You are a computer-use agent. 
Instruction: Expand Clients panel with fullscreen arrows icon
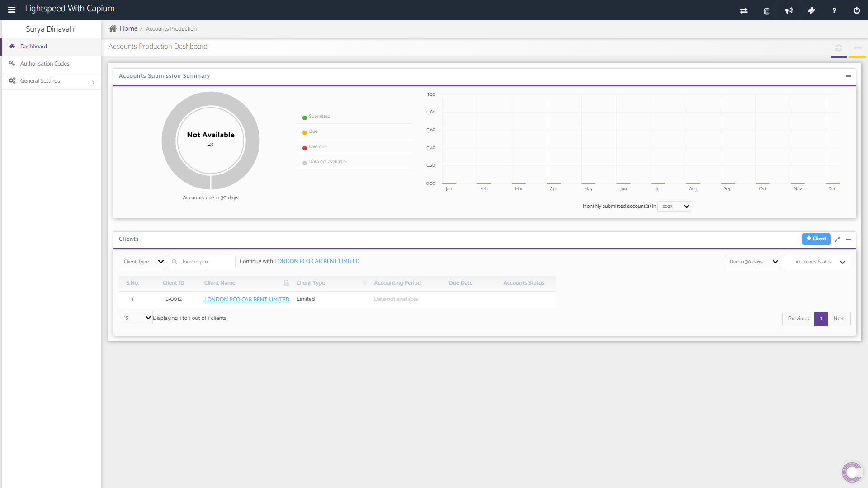pyautogui.click(x=837, y=239)
